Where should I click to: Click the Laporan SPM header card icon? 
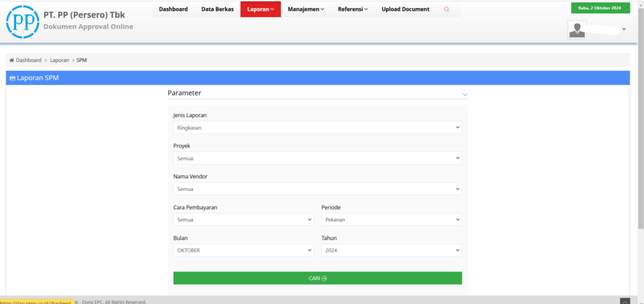[12, 79]
